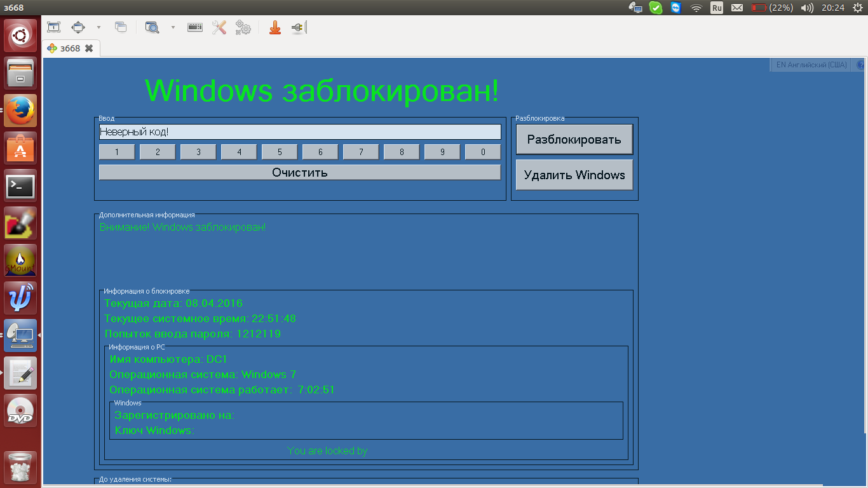
Task: Click keypad digit 4
Action: [x=239, y=152]
